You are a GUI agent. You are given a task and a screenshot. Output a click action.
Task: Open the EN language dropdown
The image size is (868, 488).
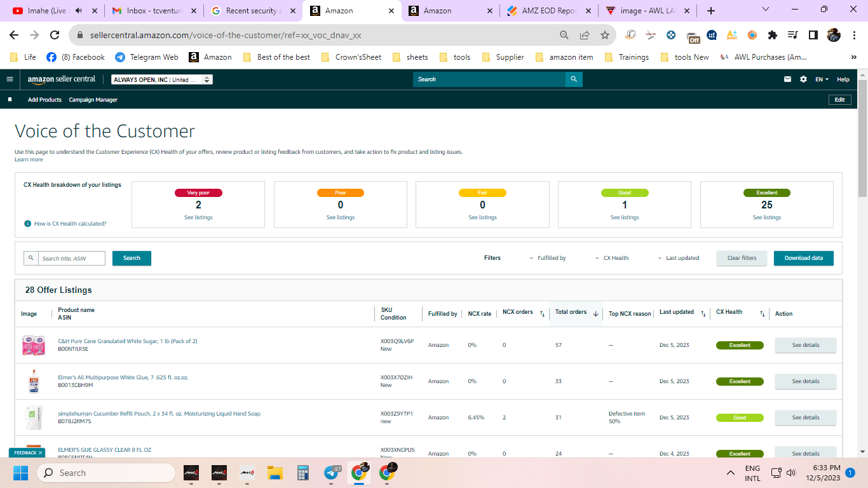click(x=822, y=79)
